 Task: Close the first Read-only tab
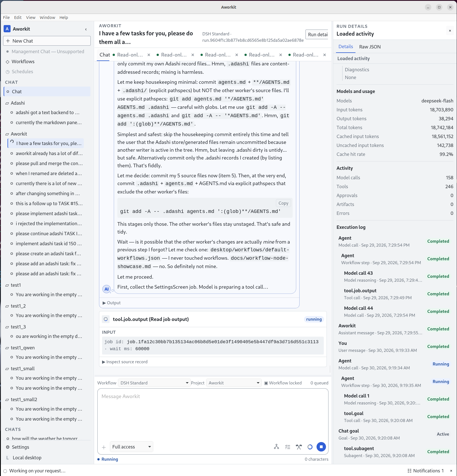coord(149,55)
